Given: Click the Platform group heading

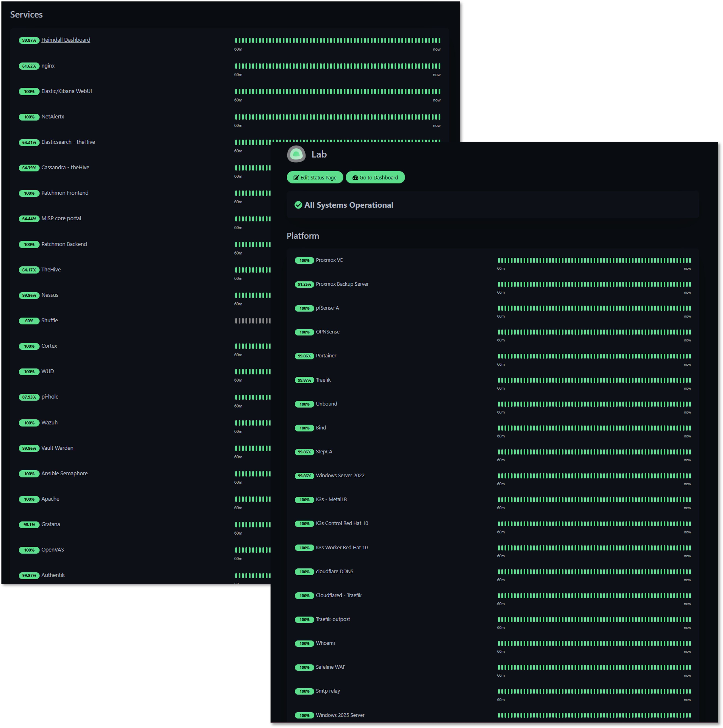Looking at the screenshot, I should coord(303,235).
